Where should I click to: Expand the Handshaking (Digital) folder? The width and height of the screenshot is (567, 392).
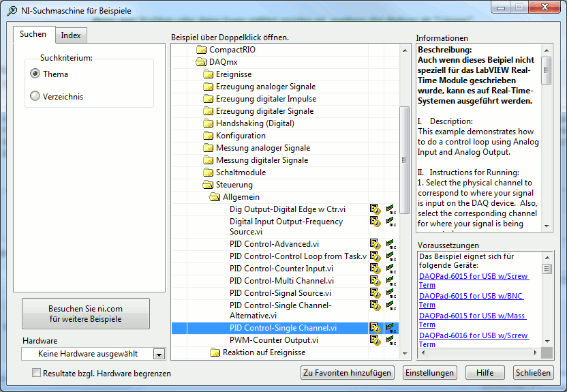click(x=208, y=123)
